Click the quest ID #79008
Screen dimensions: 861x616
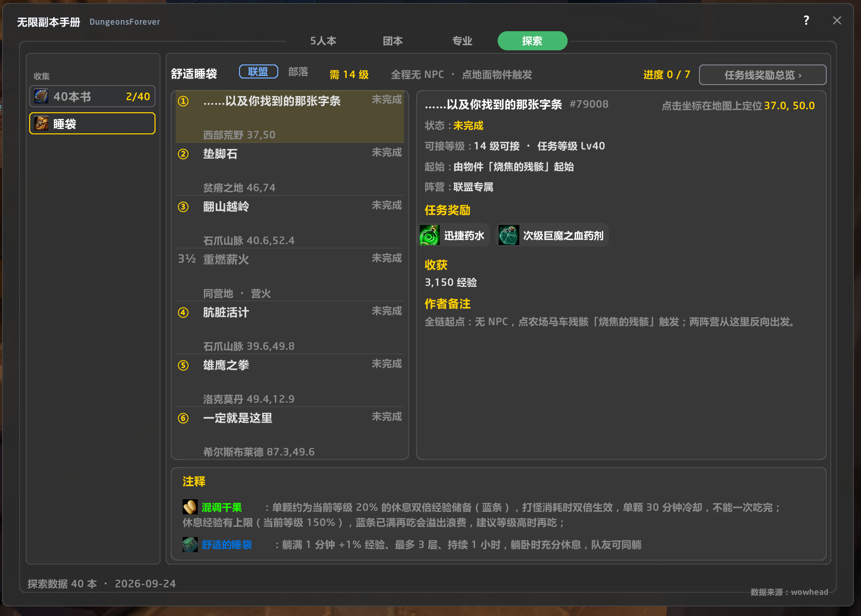589,104
